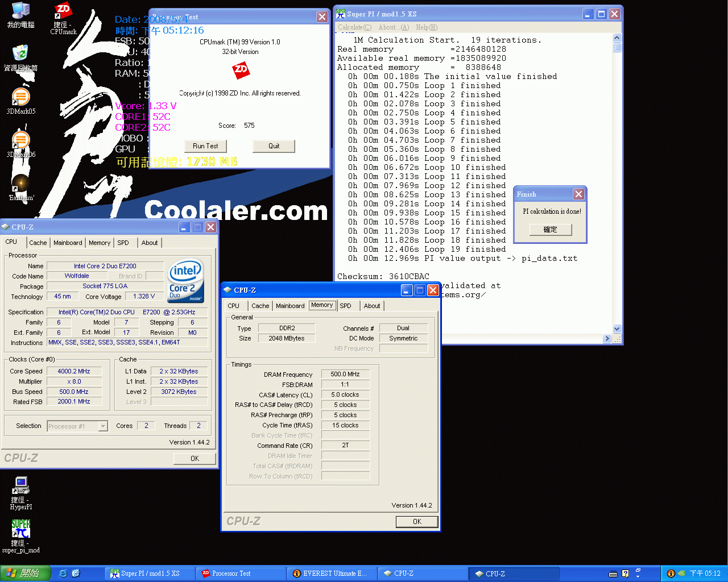
Task: Open the Start menu
Action: (x=26, y=573)
